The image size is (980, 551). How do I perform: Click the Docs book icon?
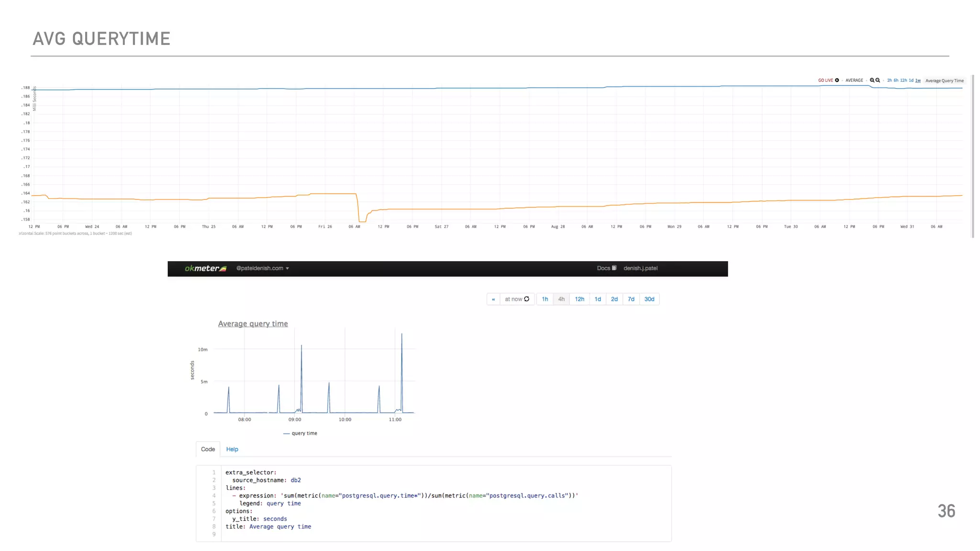click(x=614, y=268)
